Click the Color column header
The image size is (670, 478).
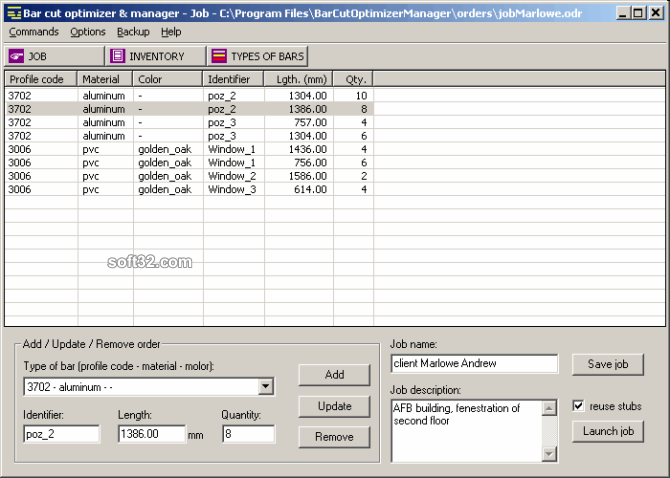[x=168, y=79]
